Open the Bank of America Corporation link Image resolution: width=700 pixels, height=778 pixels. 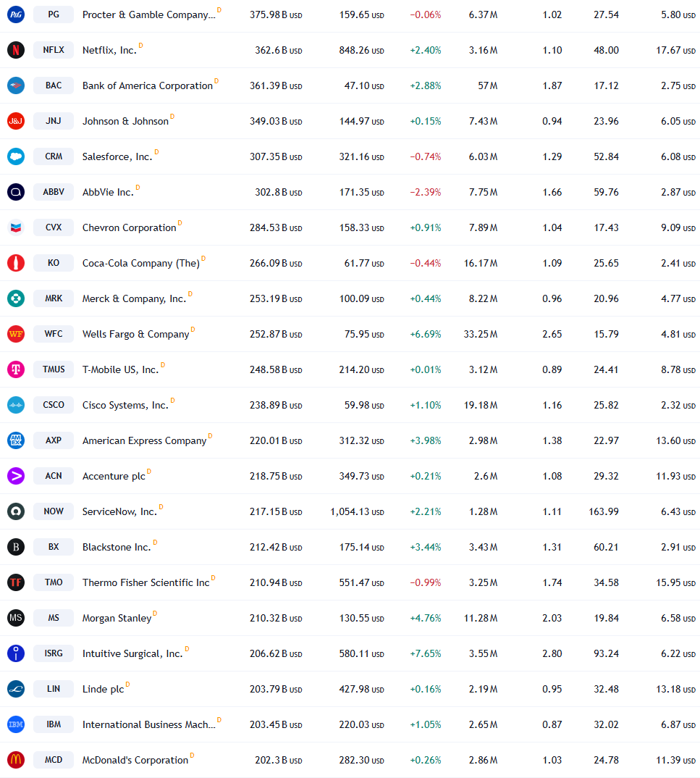147,85
